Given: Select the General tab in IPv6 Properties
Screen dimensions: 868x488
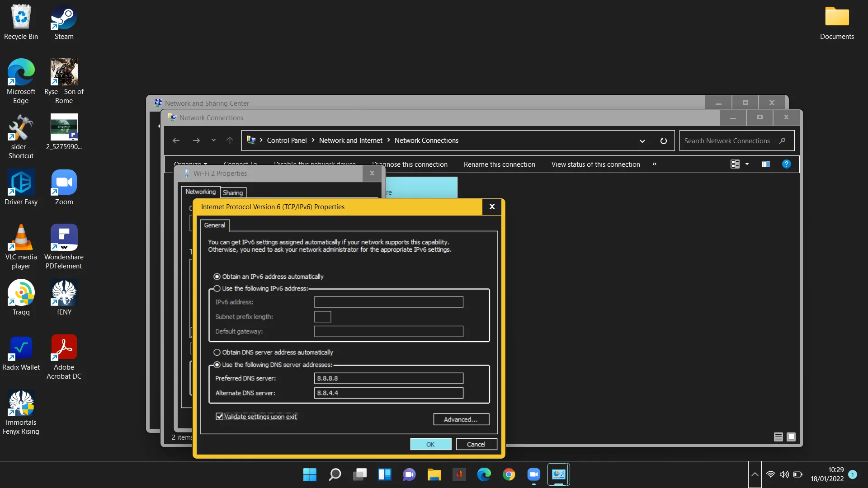Looking at the screenshot, I should [214, 225].
